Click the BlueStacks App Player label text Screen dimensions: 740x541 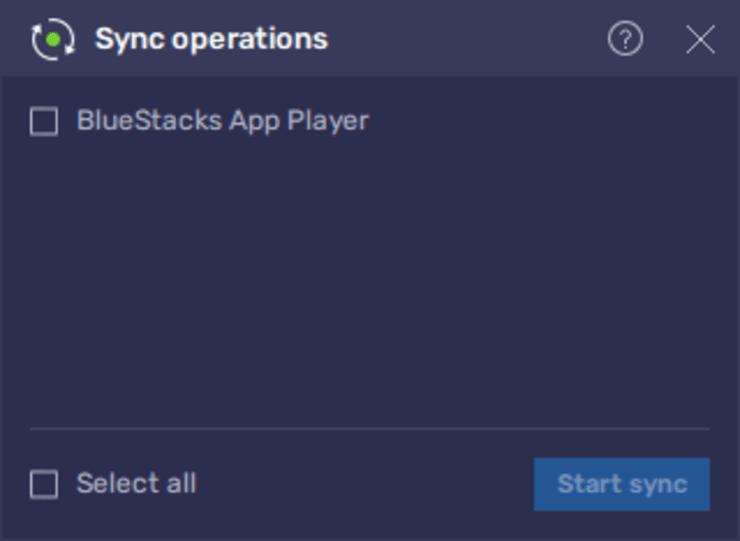click(x=223, y=121)
